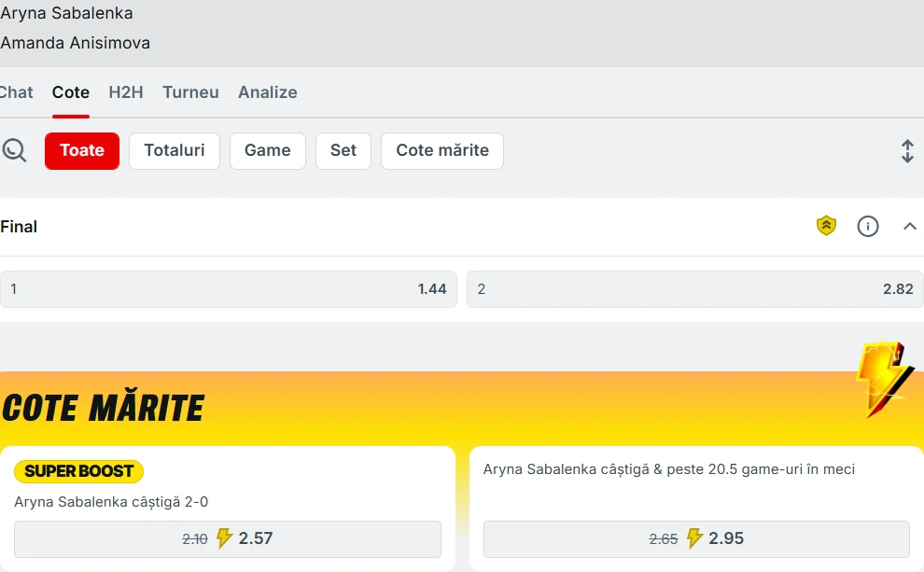924x572 pixels.
Task: Click the expand/collapse all markets arrows icon
Action: 907,151
